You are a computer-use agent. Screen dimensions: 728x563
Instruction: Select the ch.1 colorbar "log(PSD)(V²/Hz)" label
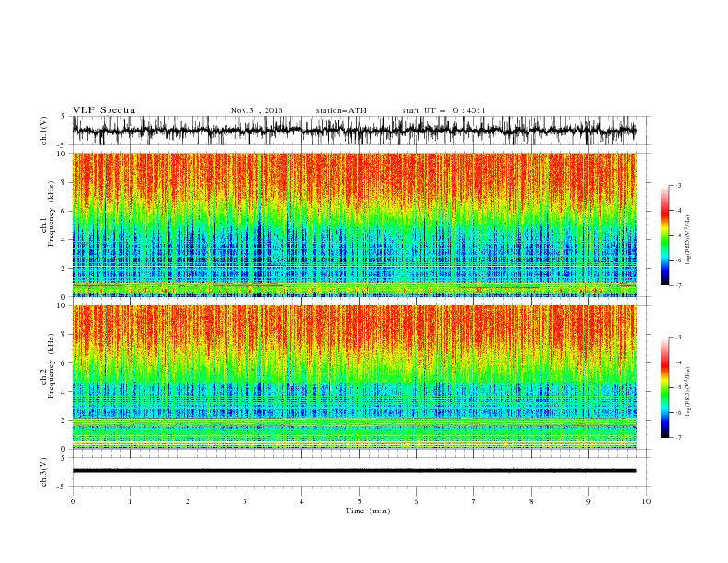pyautogui.click(x=688, y=240)
